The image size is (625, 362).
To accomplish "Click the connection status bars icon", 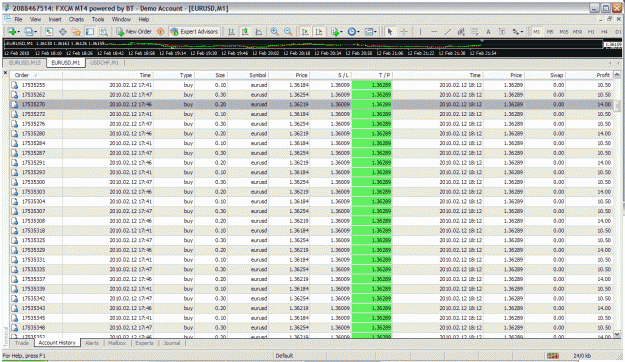I will (x=552, y=356).
